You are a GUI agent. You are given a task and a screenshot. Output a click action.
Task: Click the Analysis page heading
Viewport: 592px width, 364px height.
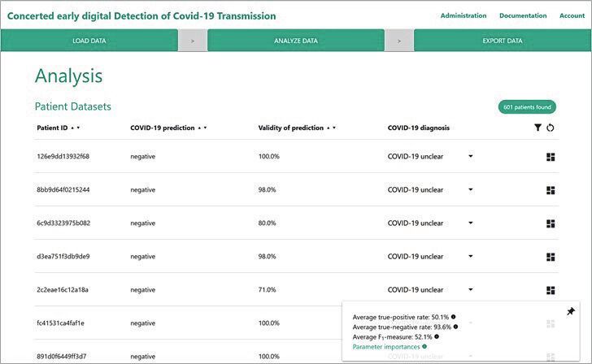[x=68, y=76]
